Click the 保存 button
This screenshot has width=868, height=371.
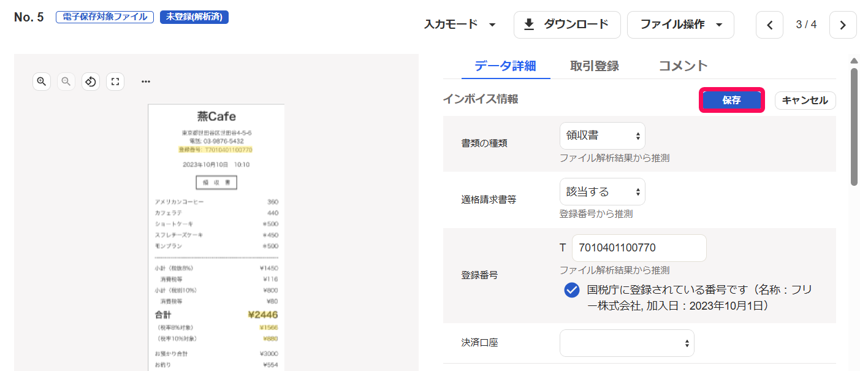(x=732, y=100)
